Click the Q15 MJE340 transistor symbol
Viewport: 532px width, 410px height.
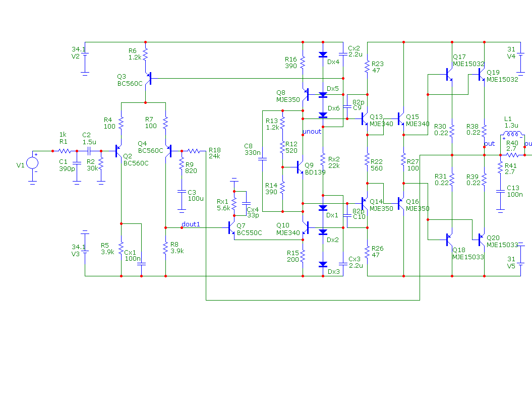click(401, 119)
